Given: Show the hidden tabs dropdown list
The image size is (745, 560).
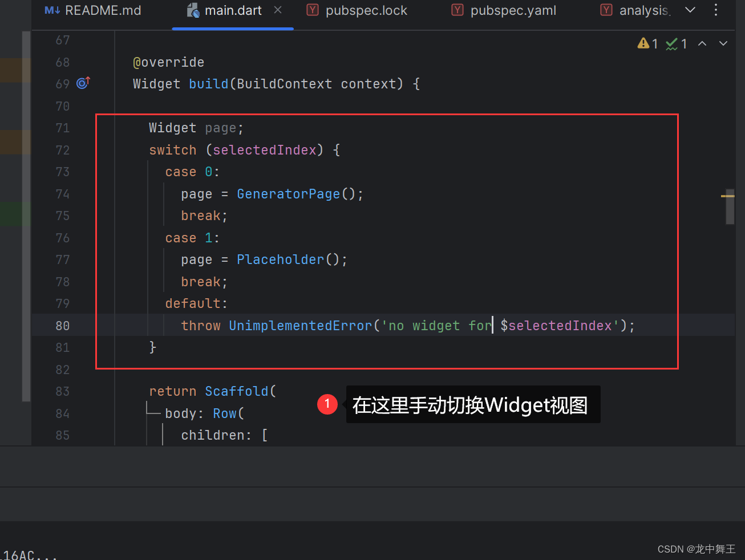Looking at the screenshot, I should click(690, 10).
